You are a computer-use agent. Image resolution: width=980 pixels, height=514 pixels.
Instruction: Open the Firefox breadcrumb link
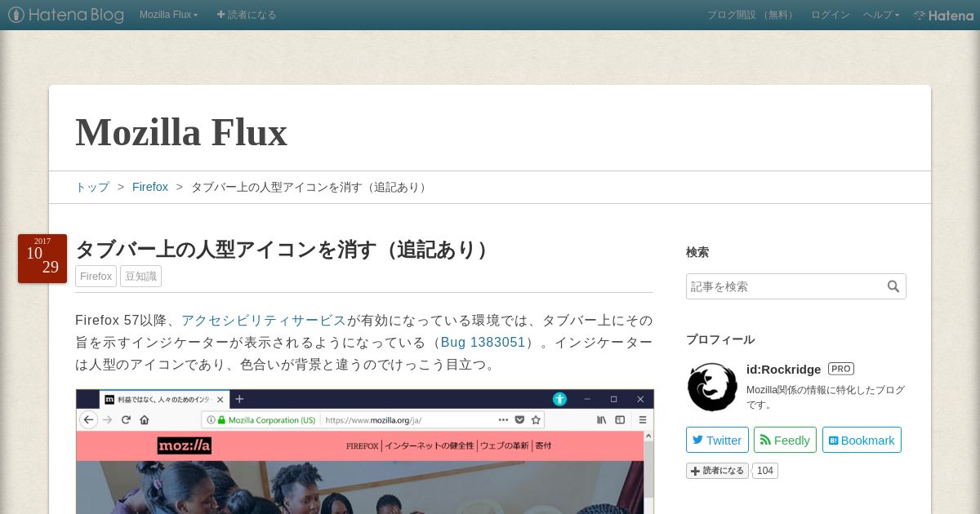click(x=150, y=187)
